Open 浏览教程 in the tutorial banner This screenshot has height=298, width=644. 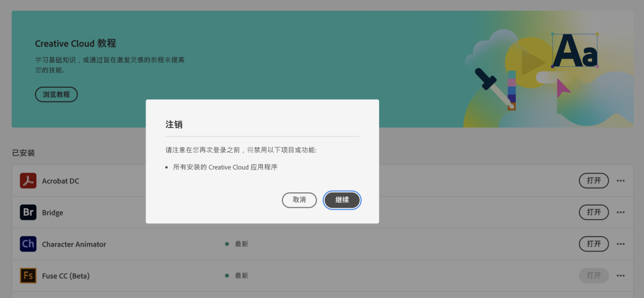tap(56, 94)
